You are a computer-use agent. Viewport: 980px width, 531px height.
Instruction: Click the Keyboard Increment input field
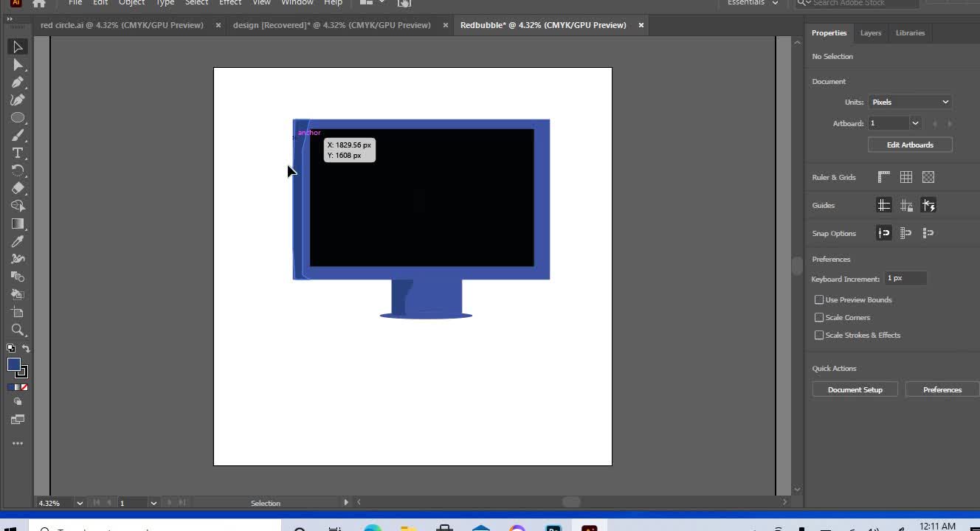[905, 278]
